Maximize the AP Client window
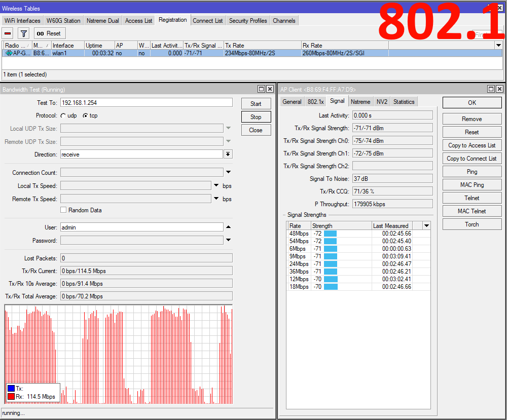 [491, 89]
